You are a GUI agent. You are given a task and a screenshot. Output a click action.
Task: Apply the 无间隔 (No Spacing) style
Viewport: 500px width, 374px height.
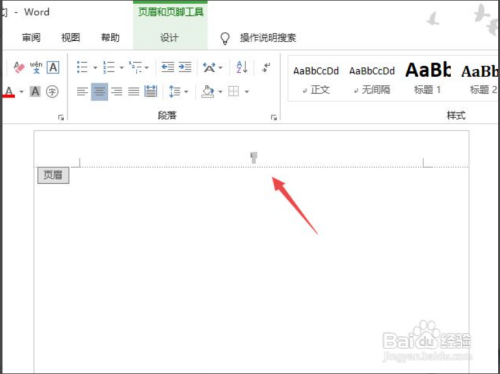(372, 80)
